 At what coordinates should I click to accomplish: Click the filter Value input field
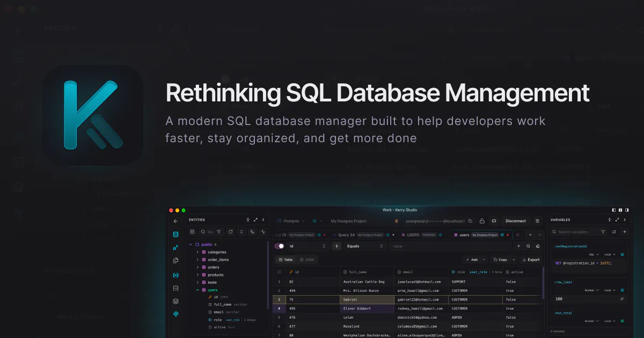(x=451, y=246)
